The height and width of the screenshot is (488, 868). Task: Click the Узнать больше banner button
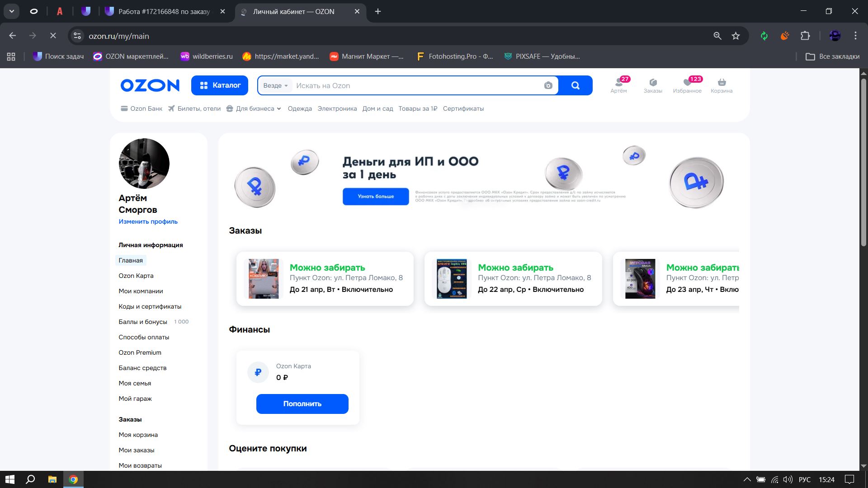(376, 197)
